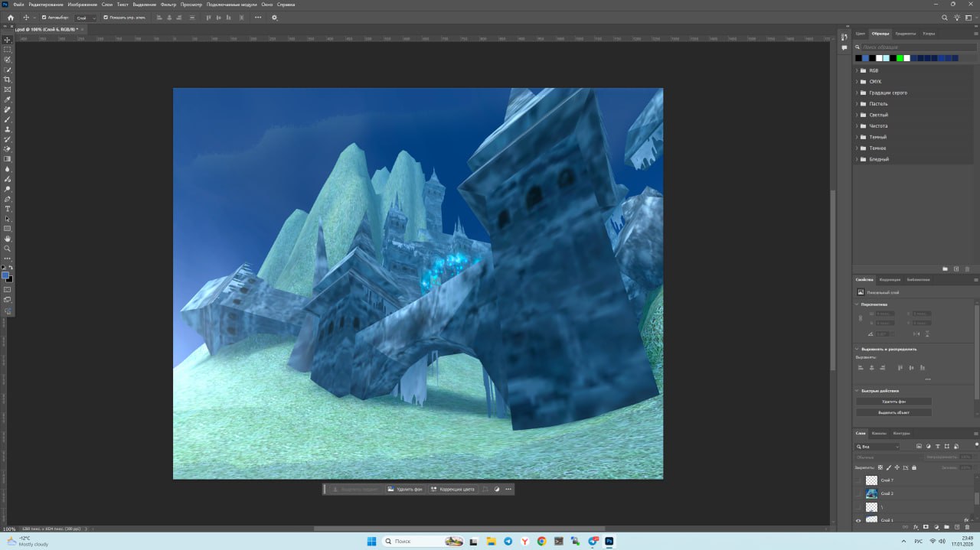
Task: Hide Слой 1 using its eye icon
Action: click(857, 520)
